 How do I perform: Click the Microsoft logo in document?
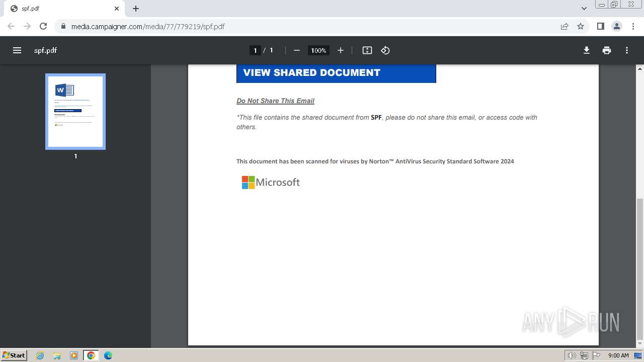pyautogui.click(x=271, y=182)
